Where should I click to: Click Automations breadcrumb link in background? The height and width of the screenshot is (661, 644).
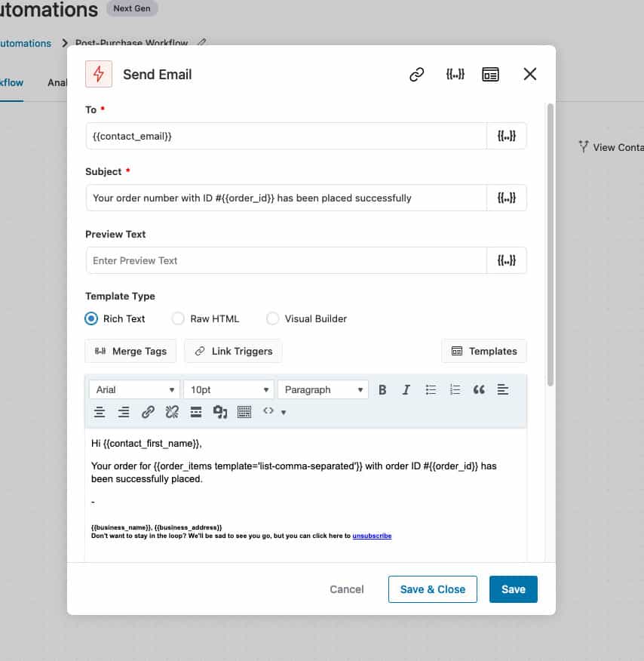tap(26, 43)
